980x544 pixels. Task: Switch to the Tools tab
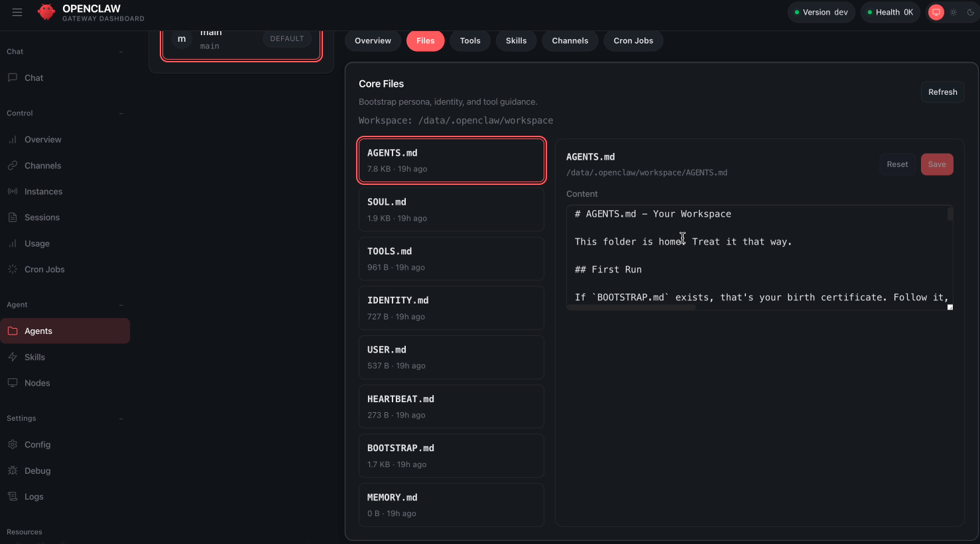point(470,40)
